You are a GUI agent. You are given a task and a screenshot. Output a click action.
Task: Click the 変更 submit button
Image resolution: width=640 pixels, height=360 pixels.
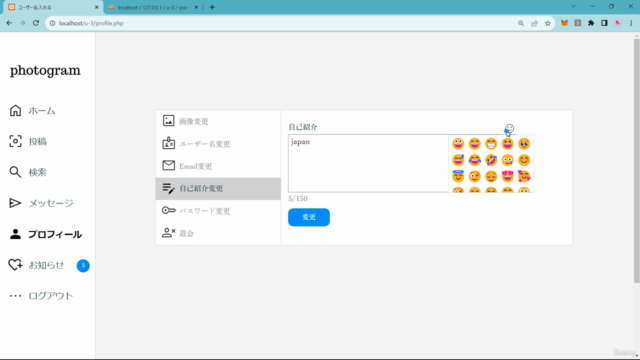pos(309,217)
